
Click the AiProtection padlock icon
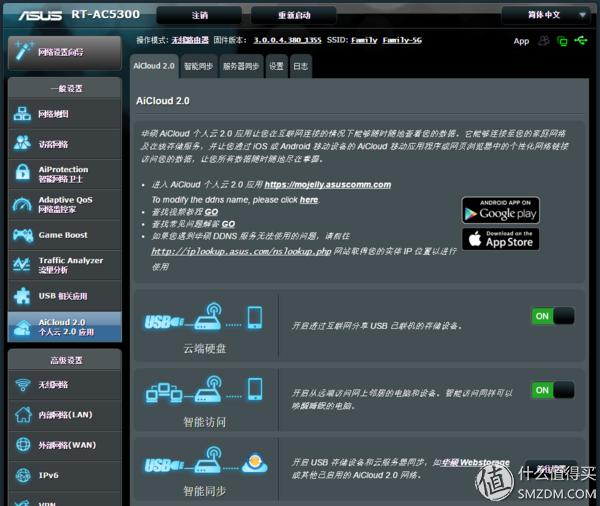[x=23, y=173]
